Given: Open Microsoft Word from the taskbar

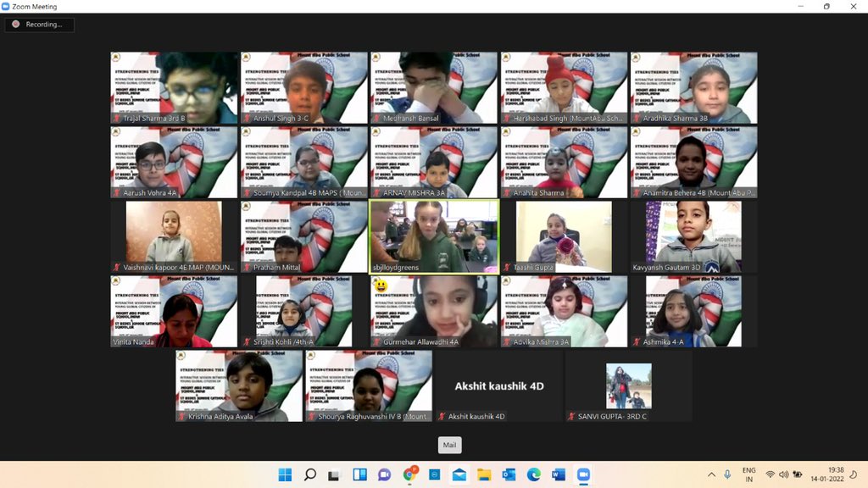Looking at the screenshot, I should [x=559, y=474].
